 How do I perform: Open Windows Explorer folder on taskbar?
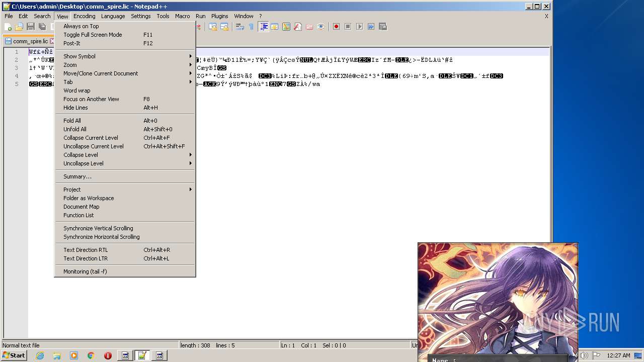coord(57,355)
